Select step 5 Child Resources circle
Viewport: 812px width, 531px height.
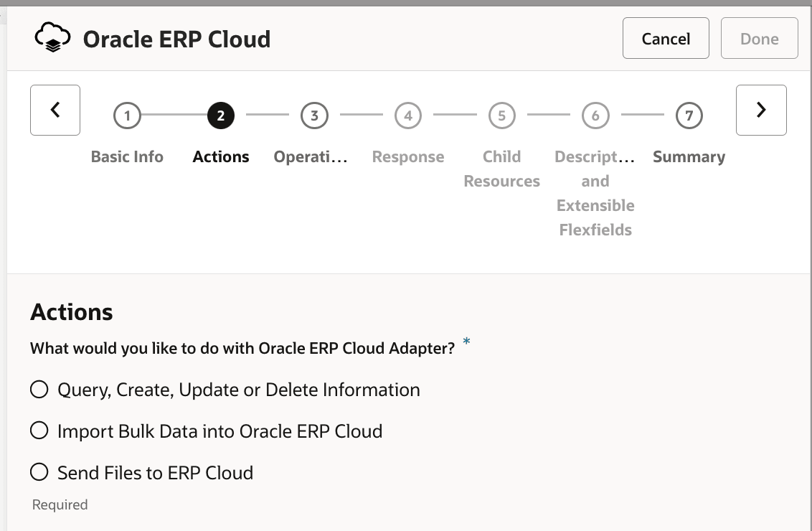501,115
